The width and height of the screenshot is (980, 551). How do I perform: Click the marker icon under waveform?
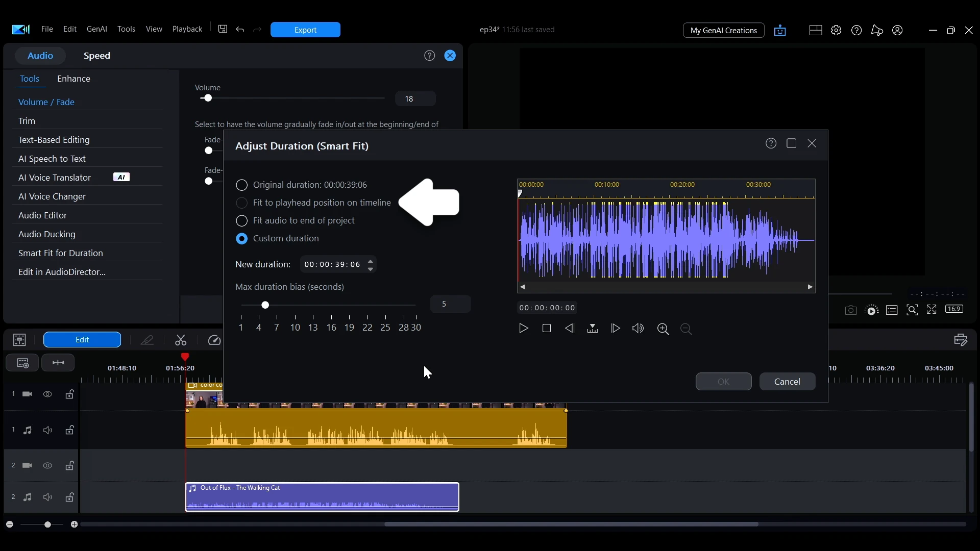(x=593, y=329)
